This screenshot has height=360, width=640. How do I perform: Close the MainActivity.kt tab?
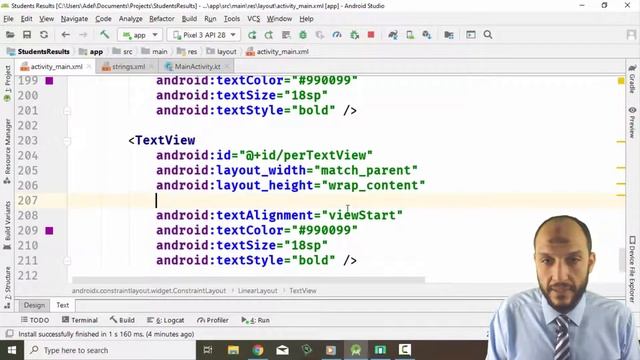227,67
